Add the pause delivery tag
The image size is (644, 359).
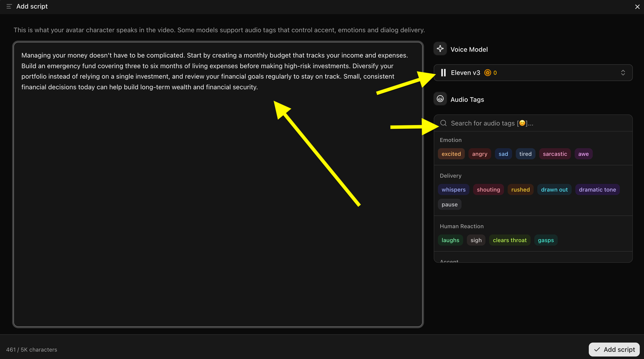click(x=450, y=205)
